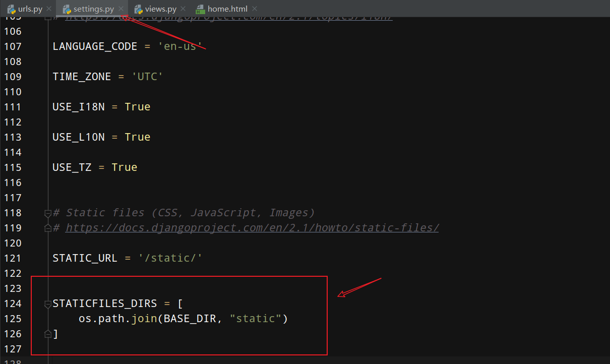Click USE_TZ variable name
610x364 pixels.
(x=72, y=167)
